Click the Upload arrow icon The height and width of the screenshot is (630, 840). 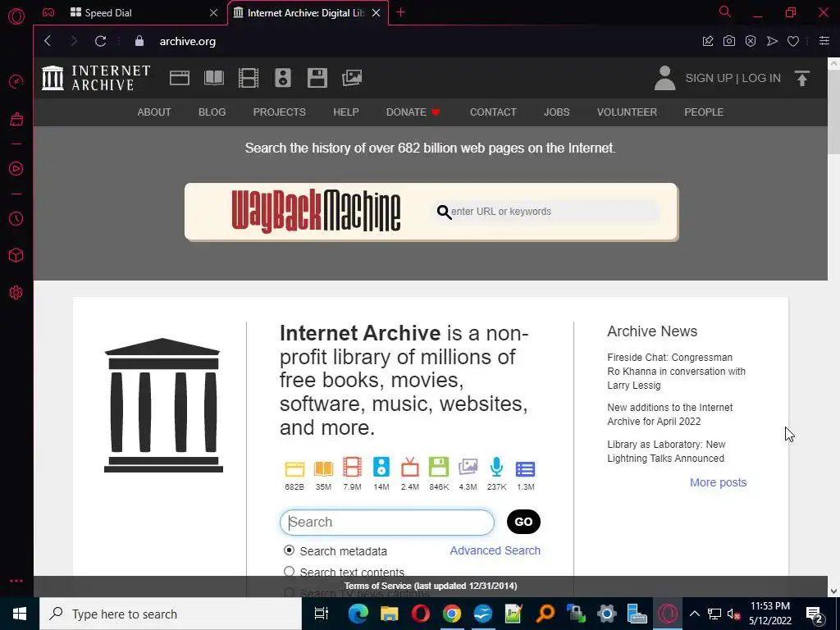[x=802, y=78]
